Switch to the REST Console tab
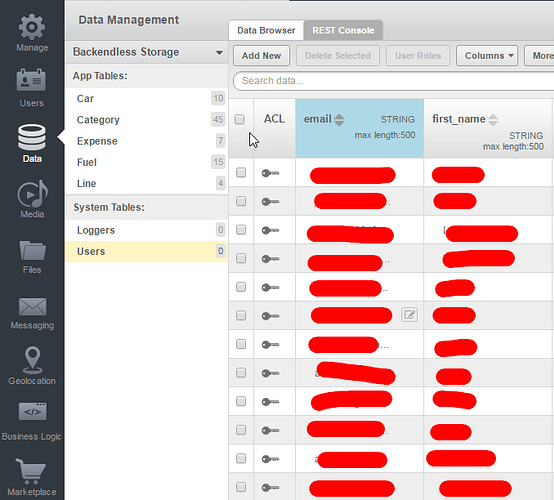 (x=343, y=30)
